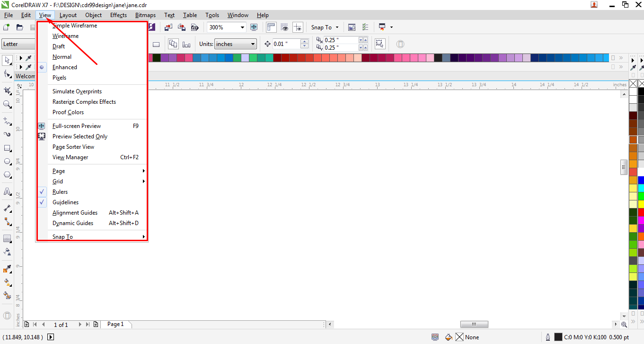Select the Pick tool

pyautogui.click(x=7, y=60)
